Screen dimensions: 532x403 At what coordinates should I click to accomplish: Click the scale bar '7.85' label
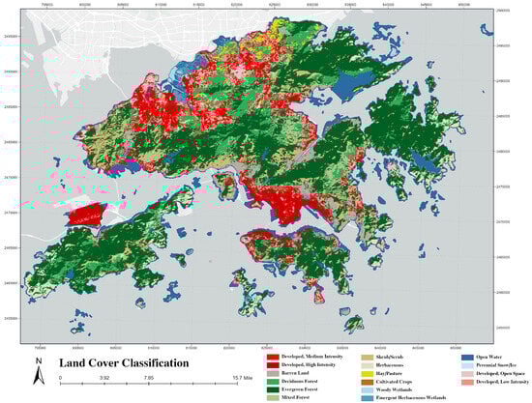(149, 378)
